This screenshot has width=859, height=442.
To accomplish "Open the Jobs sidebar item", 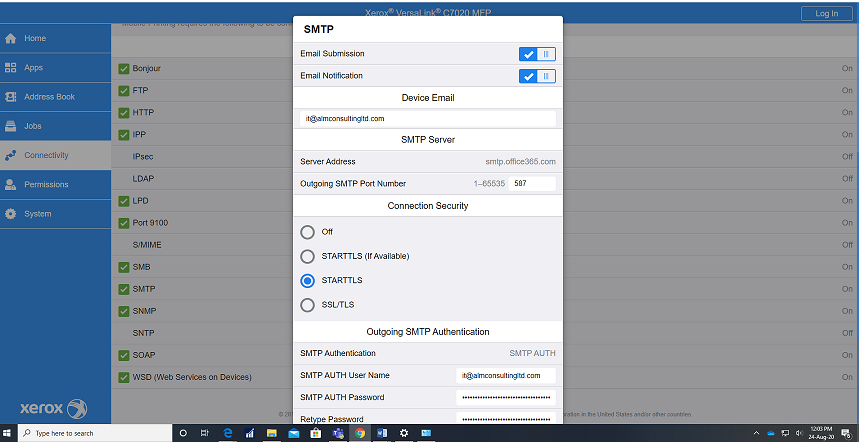I will 55,126.
